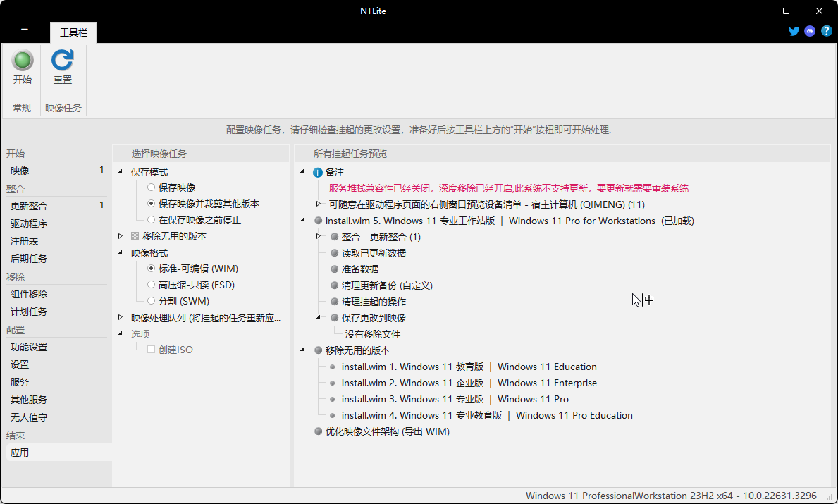Screen dimensions: 838x504
Task: Open the blue help question icon
Action: [x=826, y=31]
